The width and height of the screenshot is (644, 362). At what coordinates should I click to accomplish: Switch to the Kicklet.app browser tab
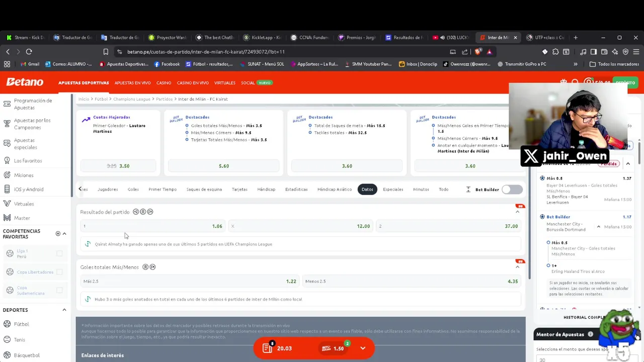click(262, 38)
